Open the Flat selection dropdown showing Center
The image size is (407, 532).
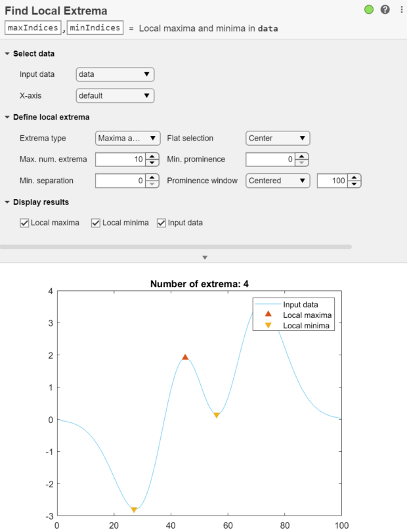(x=277, y=138)
